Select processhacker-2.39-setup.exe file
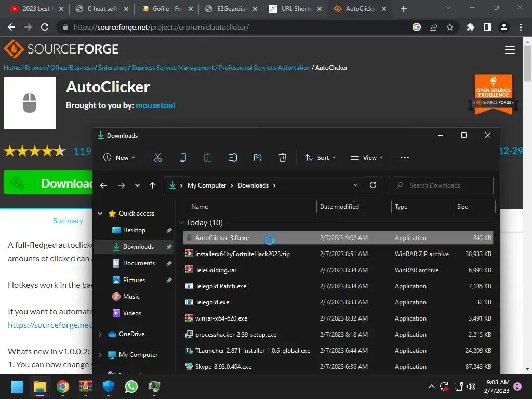The image size is (532, 399). (338, 335)
